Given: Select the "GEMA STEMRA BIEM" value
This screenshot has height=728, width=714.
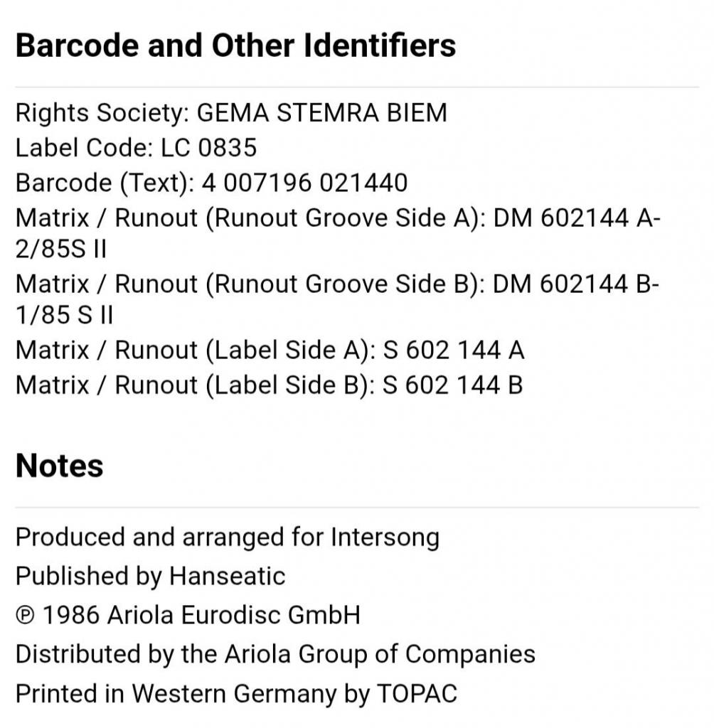Looking at the screenshot, I should click(x=321, y=113).
